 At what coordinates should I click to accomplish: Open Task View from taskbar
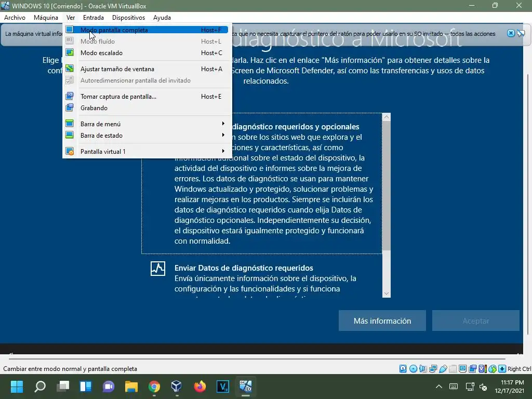pyautogui.click(x=63, y=387)
